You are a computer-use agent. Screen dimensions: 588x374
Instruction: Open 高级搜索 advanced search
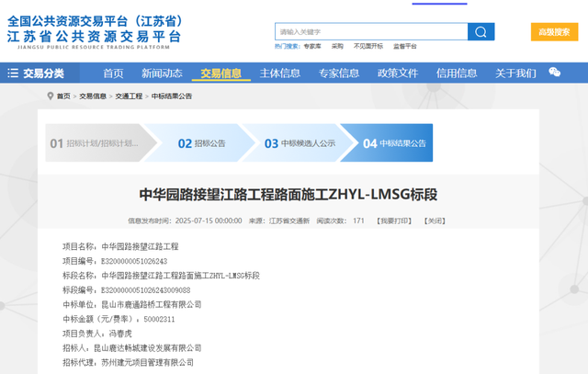pos(554,31)
